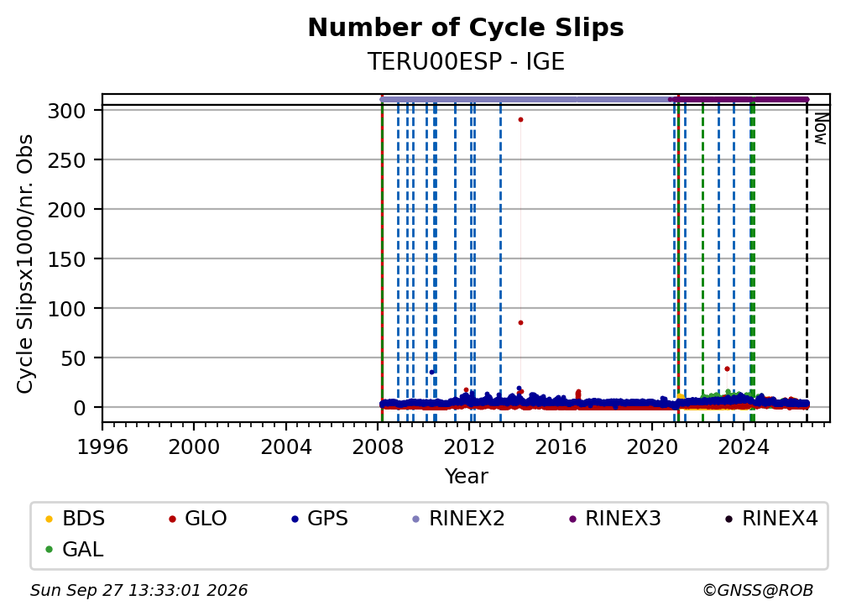846x616 pixels.
Task: Click the RINEX2 lavender legend marker
Action: [x=416, y=519]
